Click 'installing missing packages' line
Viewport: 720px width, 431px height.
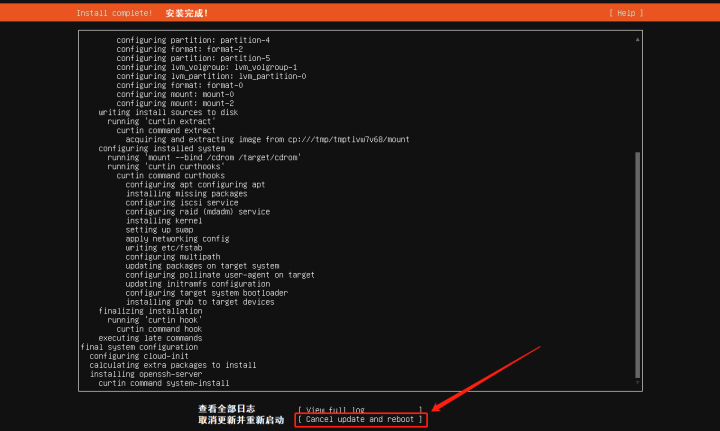coord(186,194)
